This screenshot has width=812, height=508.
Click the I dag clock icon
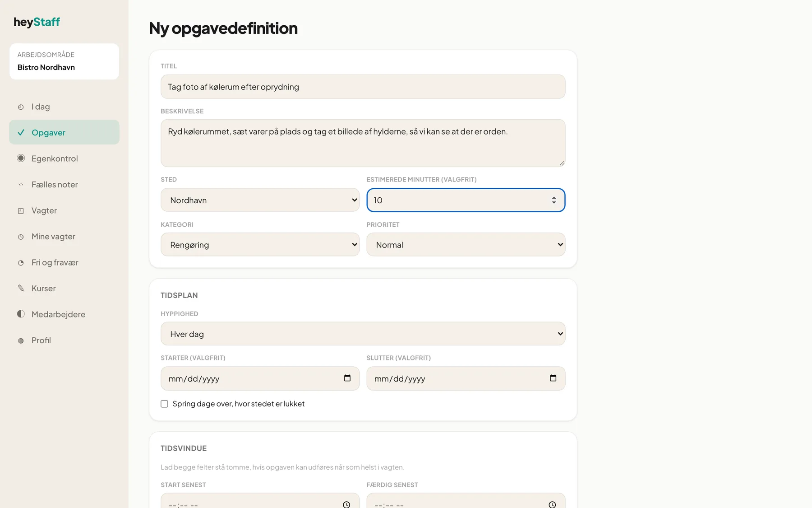click(x=21, y=107)
